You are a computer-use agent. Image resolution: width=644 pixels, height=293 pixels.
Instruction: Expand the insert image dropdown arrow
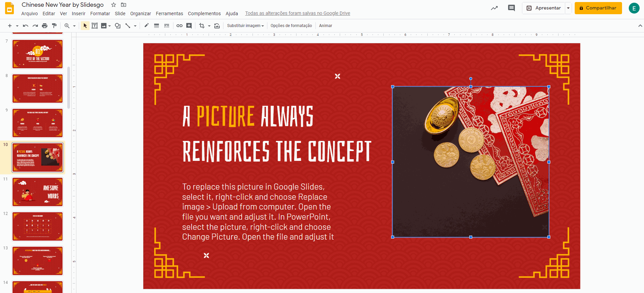[110, 26]
